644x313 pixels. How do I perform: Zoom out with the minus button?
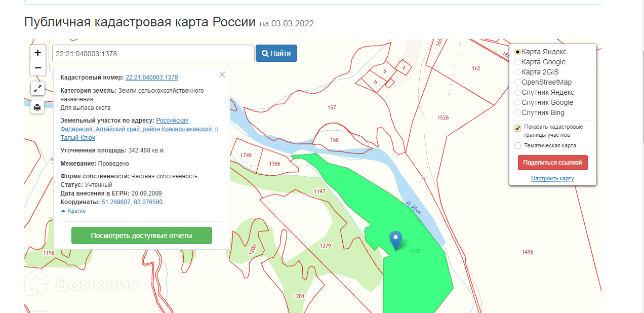pos(37,68)
